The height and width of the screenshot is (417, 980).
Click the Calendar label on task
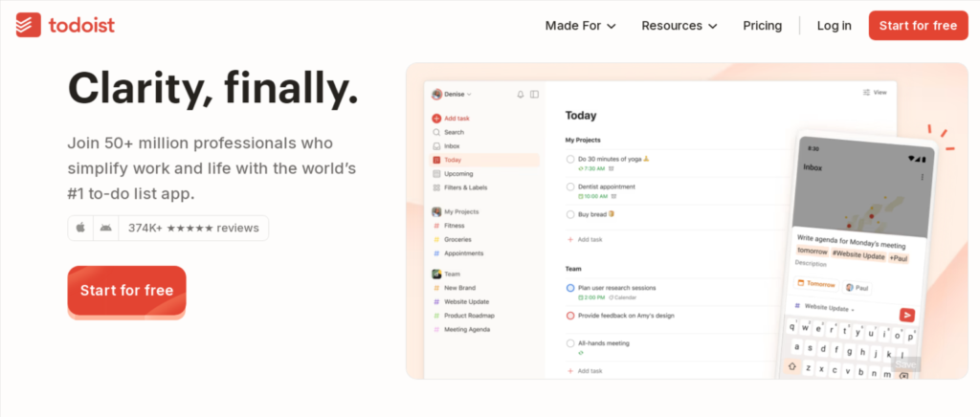(x=622, y=297)
